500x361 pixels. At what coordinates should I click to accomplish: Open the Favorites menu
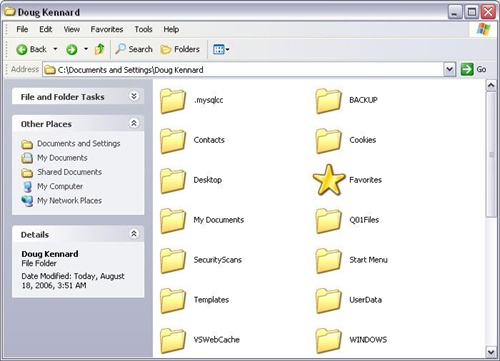point(107,29)
